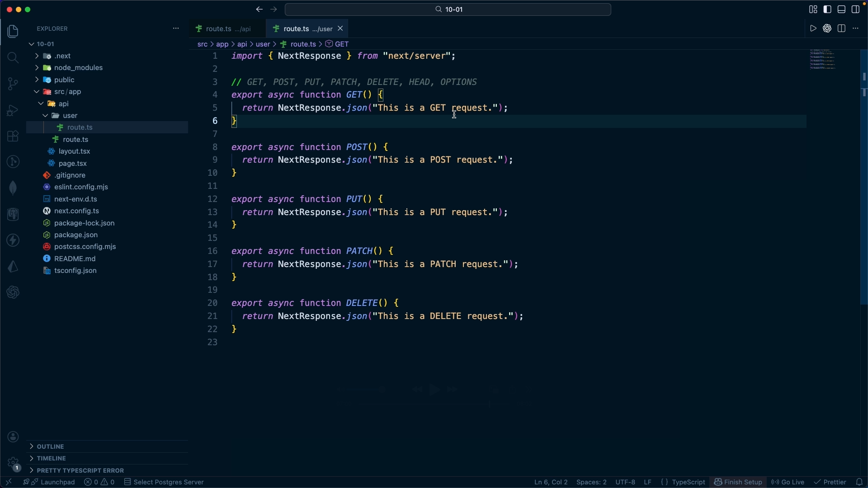
Task: Open Source Control view in activity bar
Action: pos(13,84)
